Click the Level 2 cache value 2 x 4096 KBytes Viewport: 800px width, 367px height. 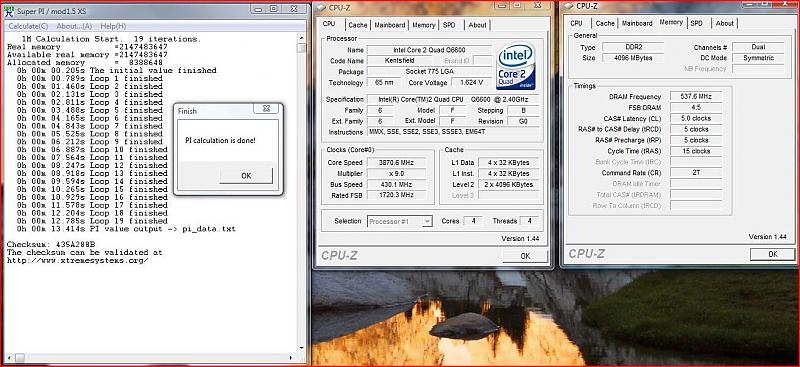pyautogui.click(x=509, y=185)
